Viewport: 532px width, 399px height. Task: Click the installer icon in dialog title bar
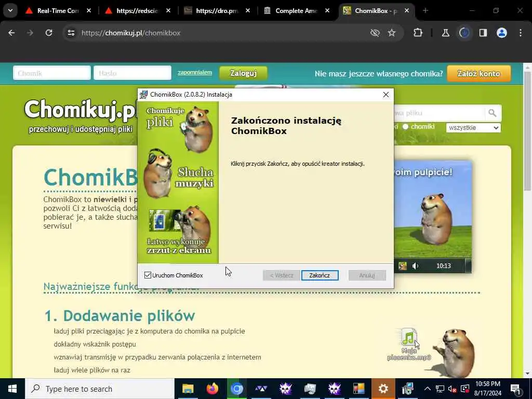click(144, 95)
